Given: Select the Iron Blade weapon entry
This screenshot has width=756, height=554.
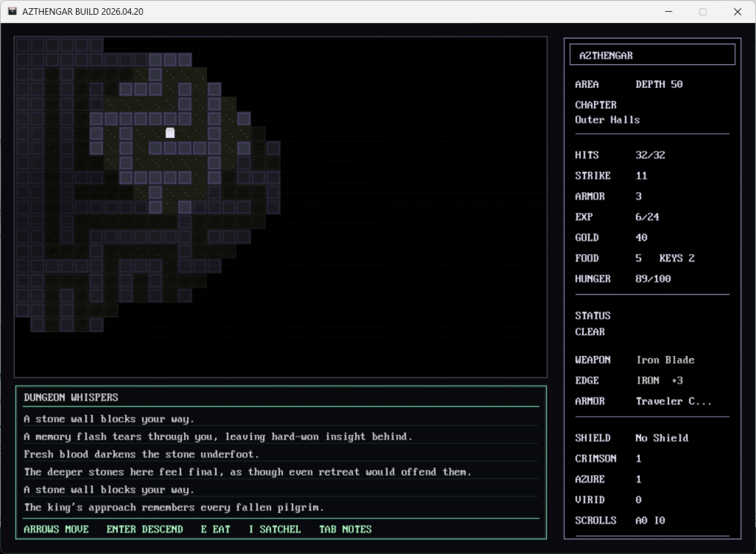Looking at the screenshot, I should [665, 360].
